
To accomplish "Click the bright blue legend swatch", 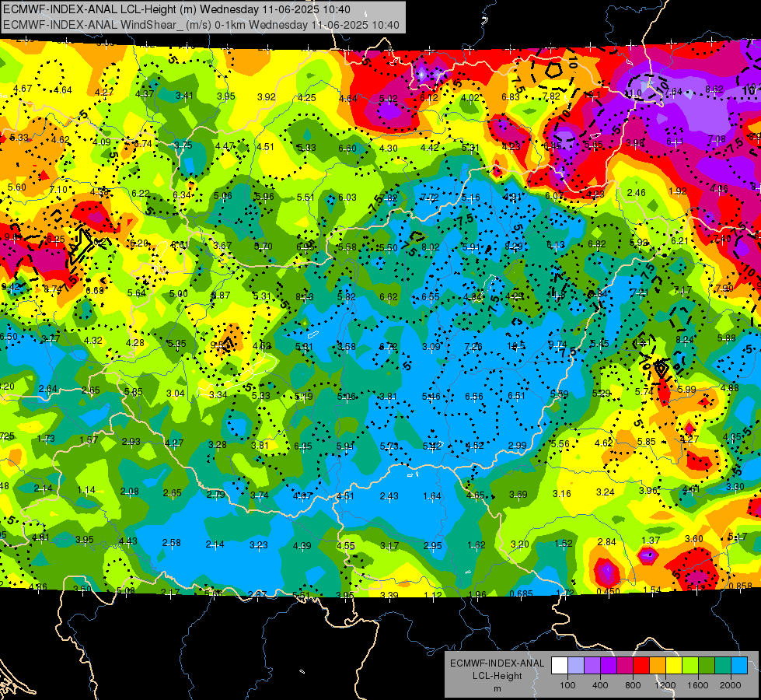I will [x=739, y=666].
